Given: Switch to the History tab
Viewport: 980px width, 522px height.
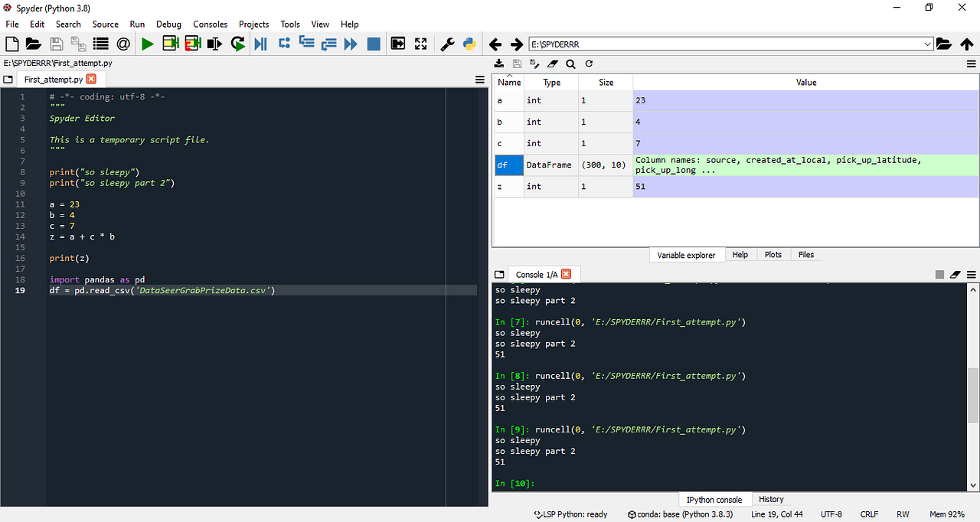Looking at the screenshot, I should (770, 499).
